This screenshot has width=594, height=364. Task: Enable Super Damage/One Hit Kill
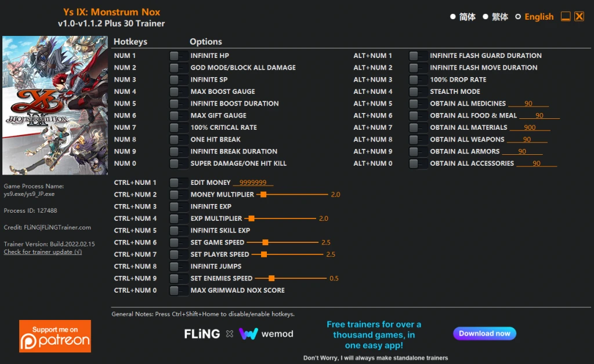(175, 163)
